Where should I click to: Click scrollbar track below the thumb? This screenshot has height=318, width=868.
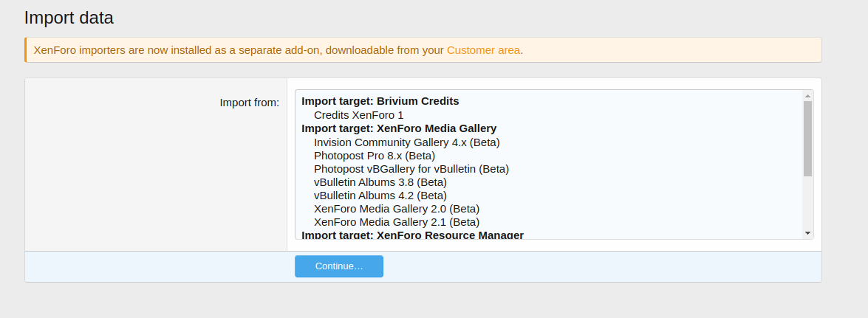[807, 203]
